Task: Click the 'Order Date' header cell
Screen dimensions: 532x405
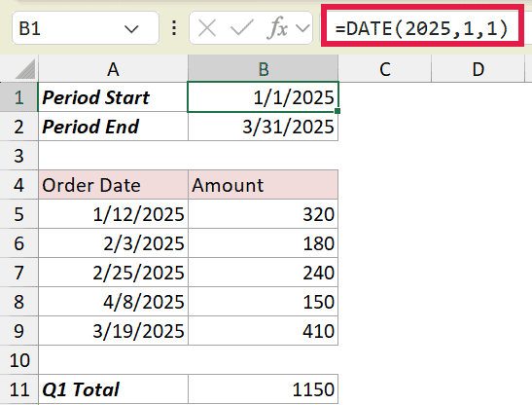Action: point(113,185)
